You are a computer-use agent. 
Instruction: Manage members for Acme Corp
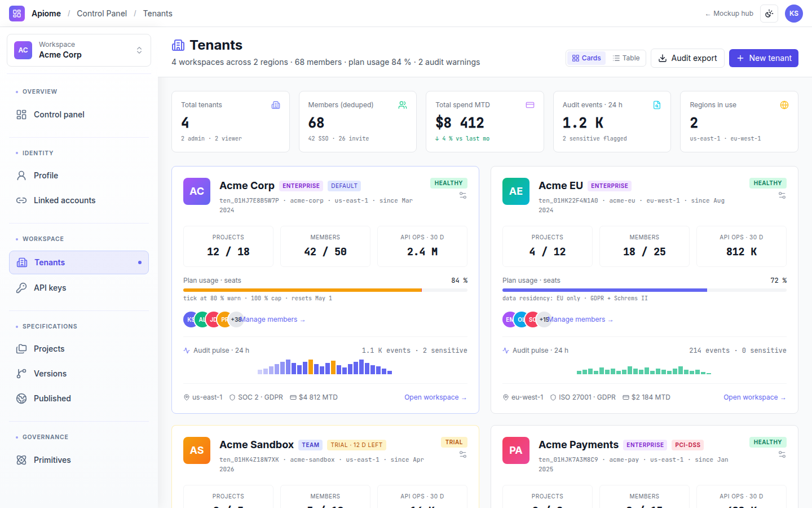pos(273,319)
